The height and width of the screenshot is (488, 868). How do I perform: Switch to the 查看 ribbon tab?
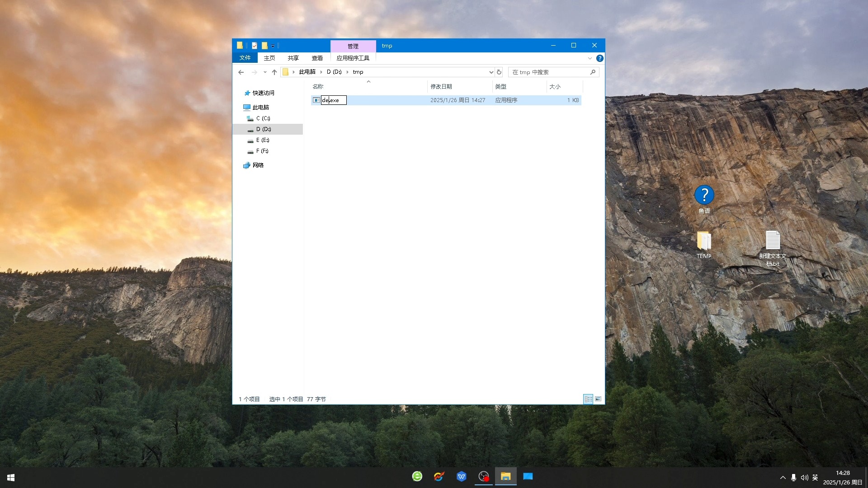pos(317,58)
